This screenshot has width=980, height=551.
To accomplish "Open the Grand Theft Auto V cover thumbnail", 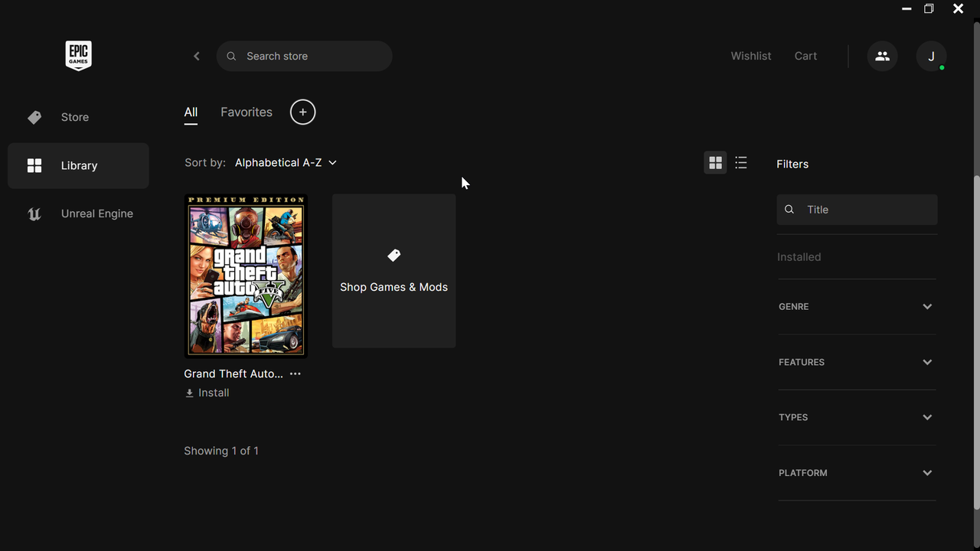I will [246, 275].
